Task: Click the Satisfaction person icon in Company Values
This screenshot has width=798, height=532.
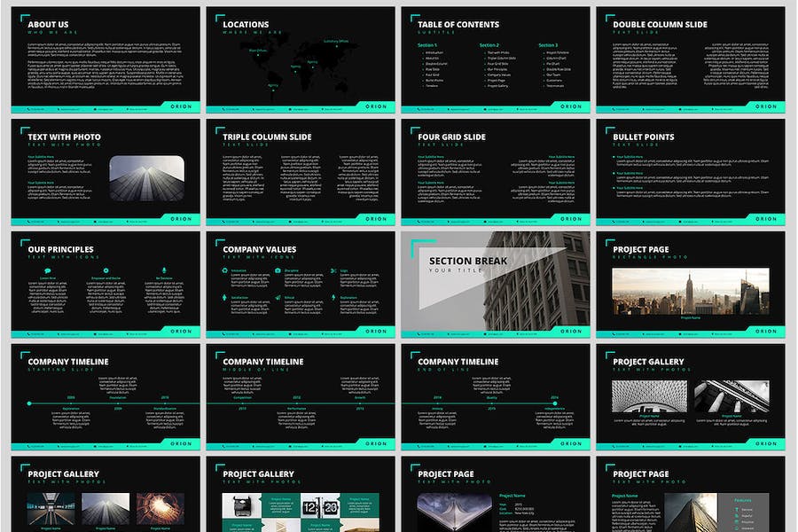Action: point(225,298)
